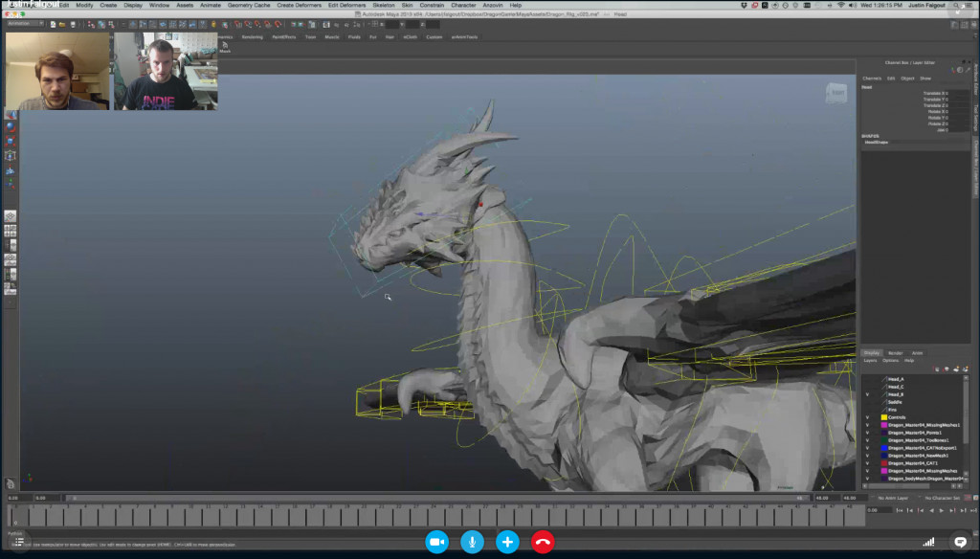
Task: Click the four-view layout icon
Action: pos(11,230)
